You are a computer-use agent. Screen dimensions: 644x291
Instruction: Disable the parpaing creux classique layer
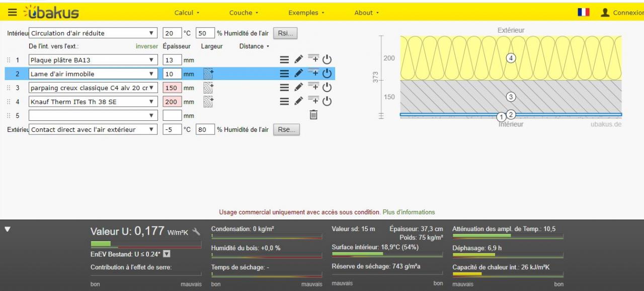[x=327, y=87]
